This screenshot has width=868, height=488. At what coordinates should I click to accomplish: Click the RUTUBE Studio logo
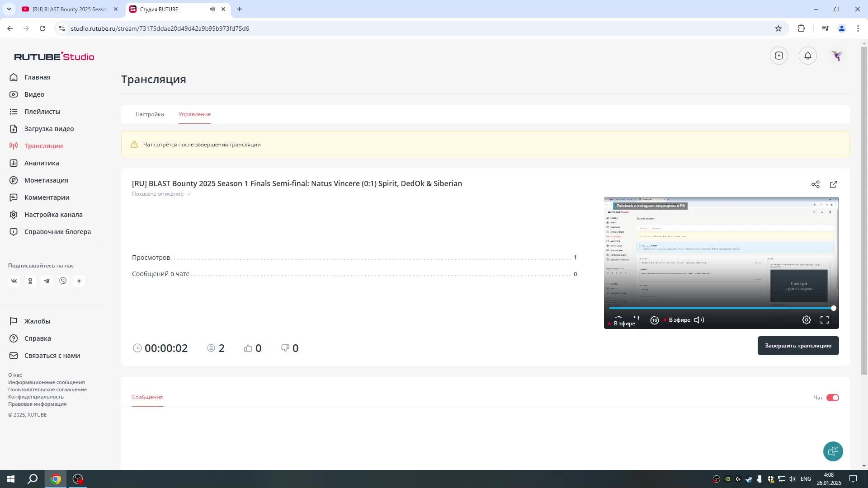click(x=54, y=56)
